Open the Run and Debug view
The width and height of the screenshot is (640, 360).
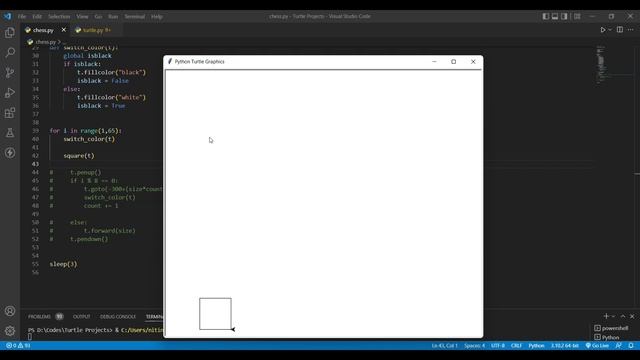click(x=10, y=93)
